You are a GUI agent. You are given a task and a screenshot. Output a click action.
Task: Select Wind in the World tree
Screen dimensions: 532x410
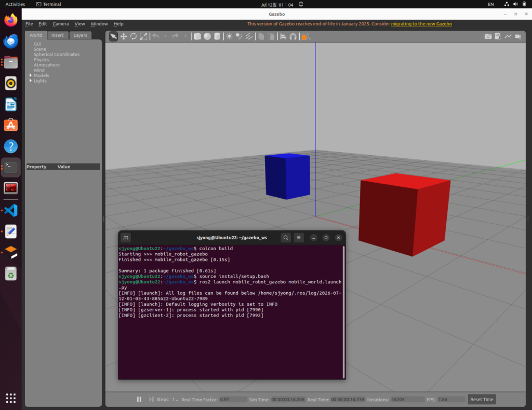[39, 70]
